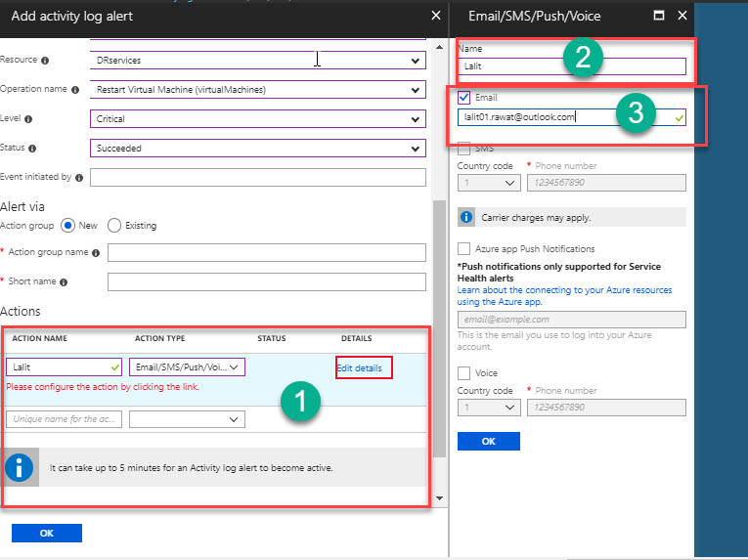Uncheck the Email checkbox

[x=464, y=98]
